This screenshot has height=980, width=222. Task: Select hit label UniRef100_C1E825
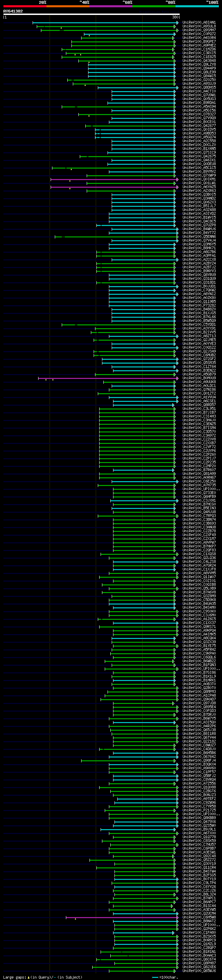coord(199,57)
